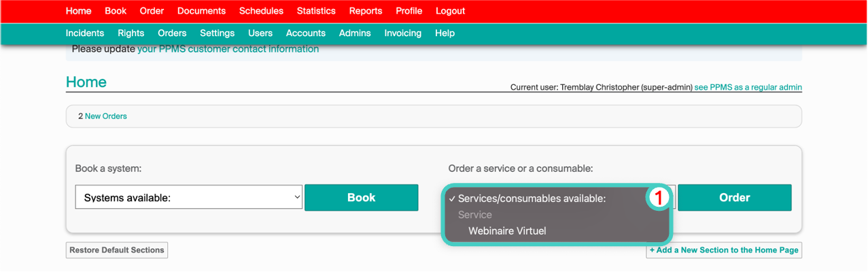868x272 pixels.
Task: Open the Book menu in red bar
Action: (116, 11)
